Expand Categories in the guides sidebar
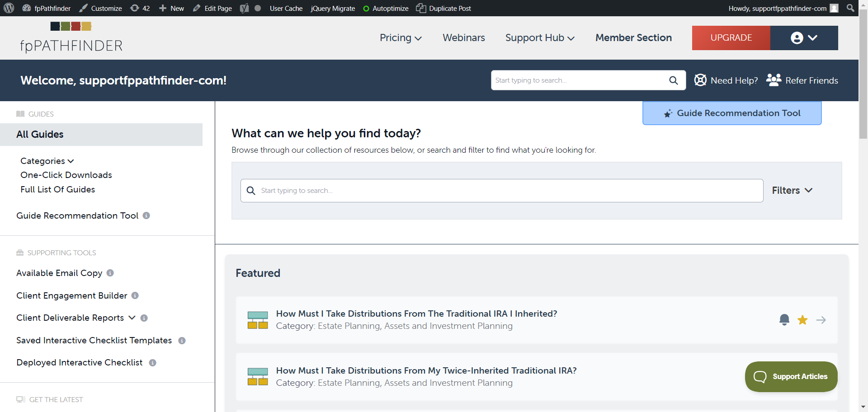The height and width of the screenshot is (412, 868). point(47,161)
